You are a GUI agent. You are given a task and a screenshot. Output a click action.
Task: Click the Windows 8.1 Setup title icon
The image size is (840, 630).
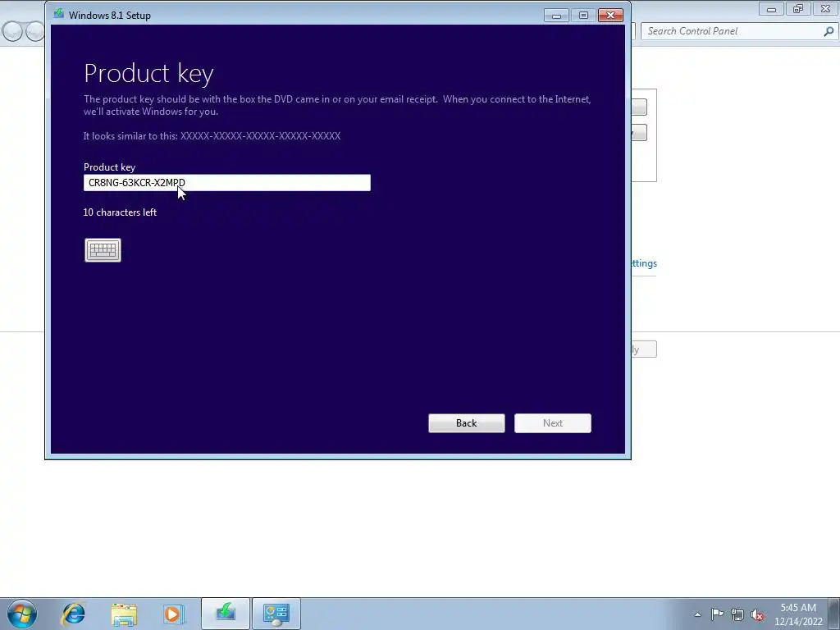(58, 15)
